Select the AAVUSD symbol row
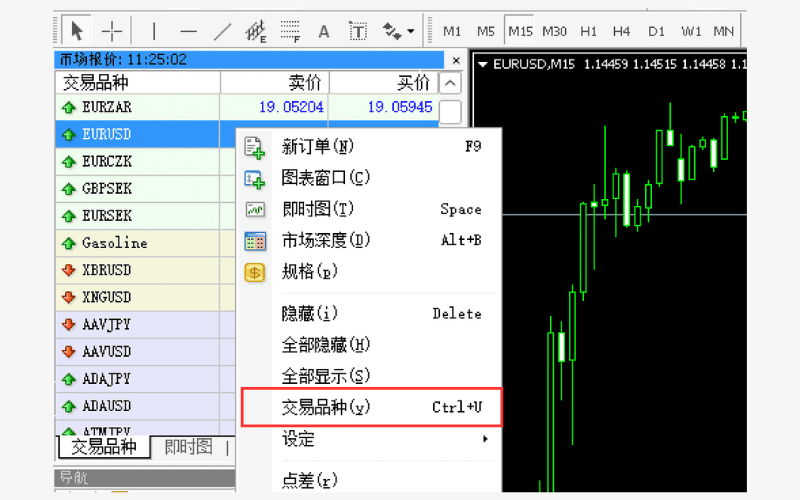 145,352
